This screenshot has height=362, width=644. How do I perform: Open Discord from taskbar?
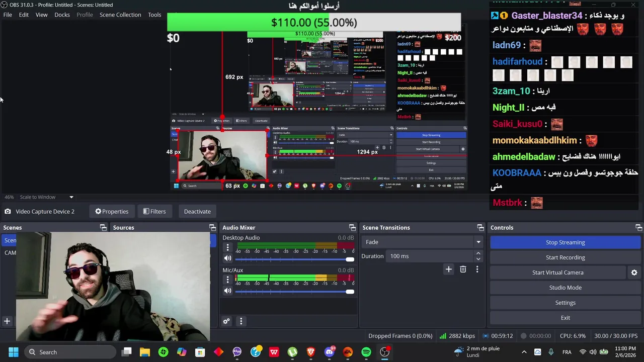[329, 352]
